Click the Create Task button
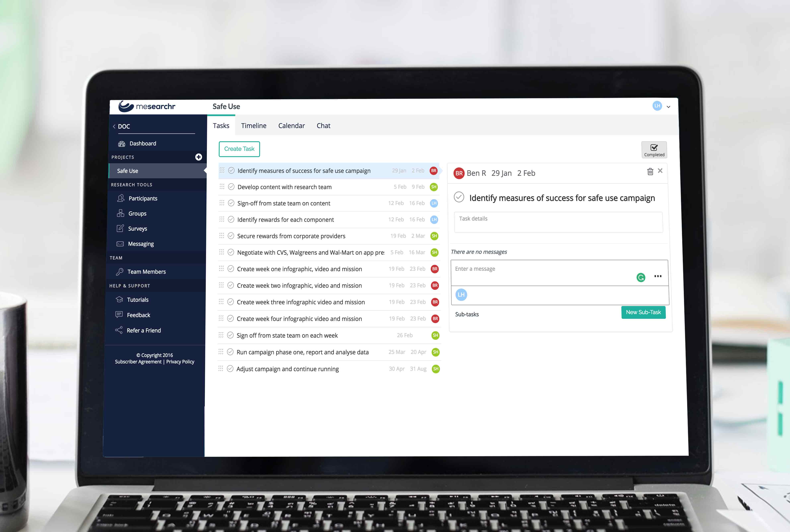This screenshot has height=532, width=790. tap(239, 149)
